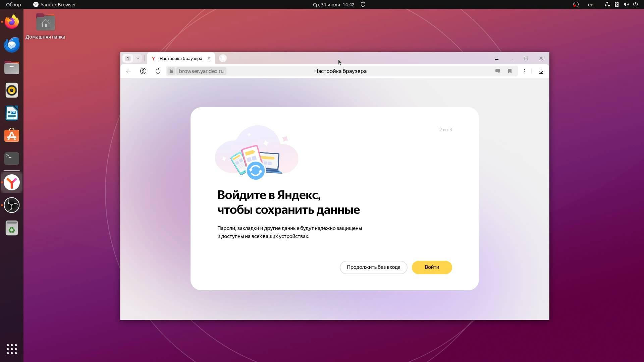644x362 pixels.
Task: Click the lock site-security icon
Action: (171, 71)
